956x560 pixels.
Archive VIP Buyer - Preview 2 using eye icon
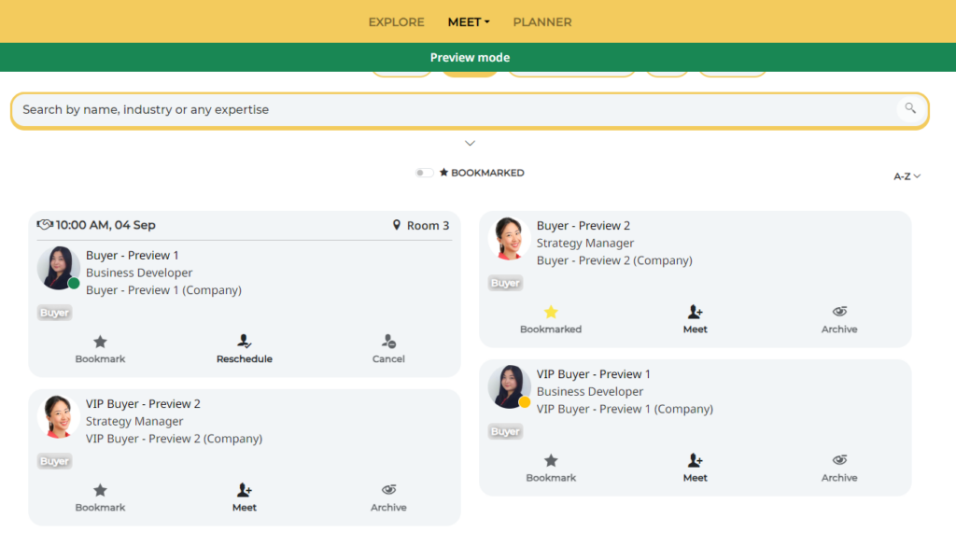tap(388, 491)
